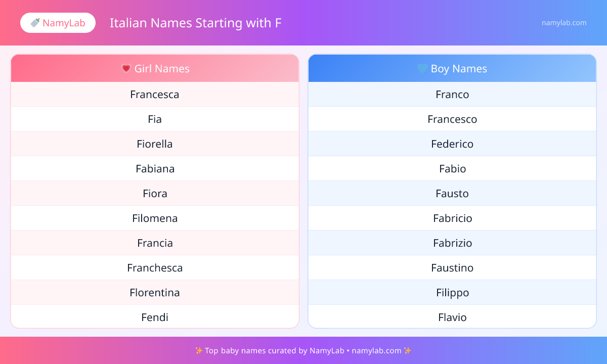Click the girl name Florentina
The image size is (607, 364).
(x=155, y=293)
